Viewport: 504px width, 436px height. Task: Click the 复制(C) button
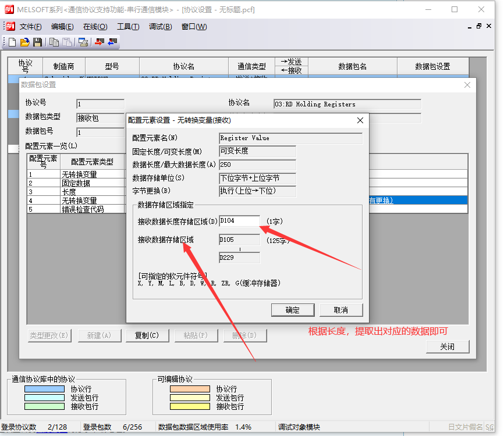147,335
